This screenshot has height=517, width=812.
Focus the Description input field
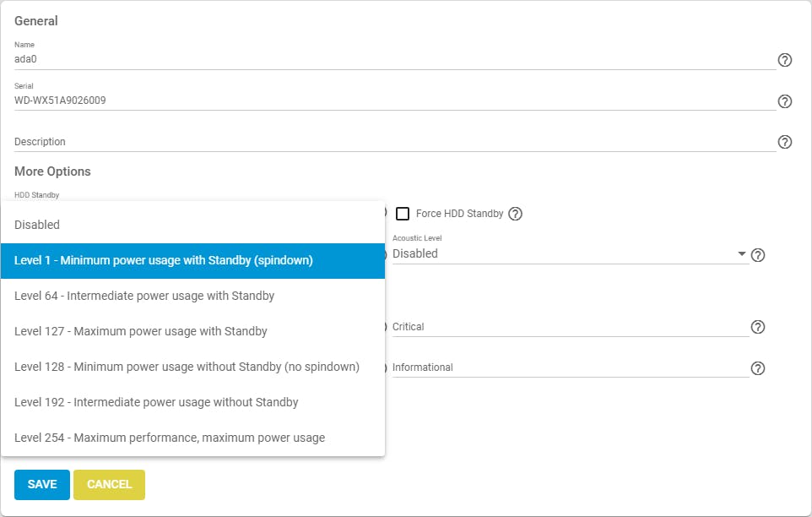coord(394,142)
